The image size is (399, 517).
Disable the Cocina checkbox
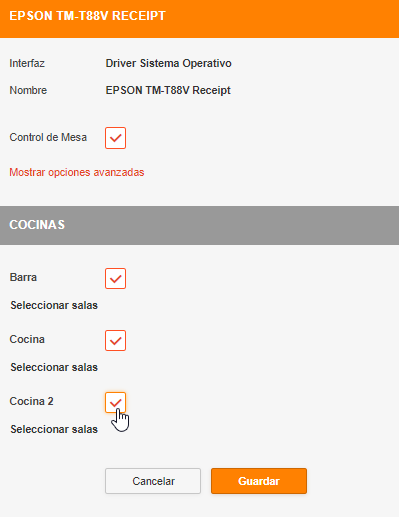[x=115, y=340]
